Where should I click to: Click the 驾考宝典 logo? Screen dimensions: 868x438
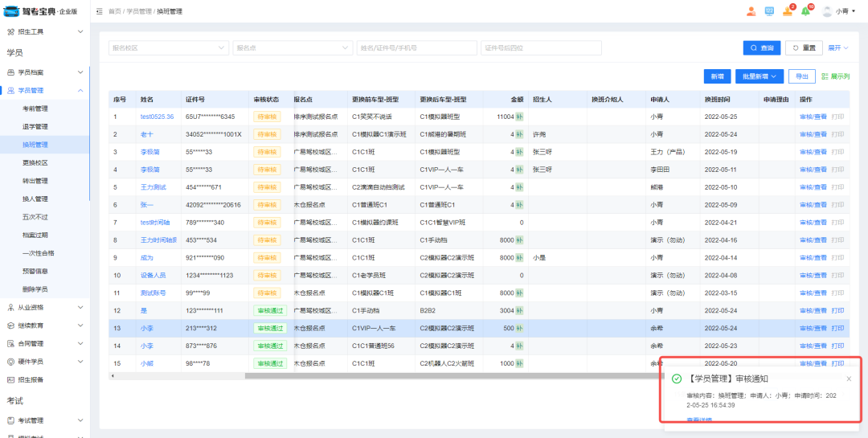pos(41,11)
